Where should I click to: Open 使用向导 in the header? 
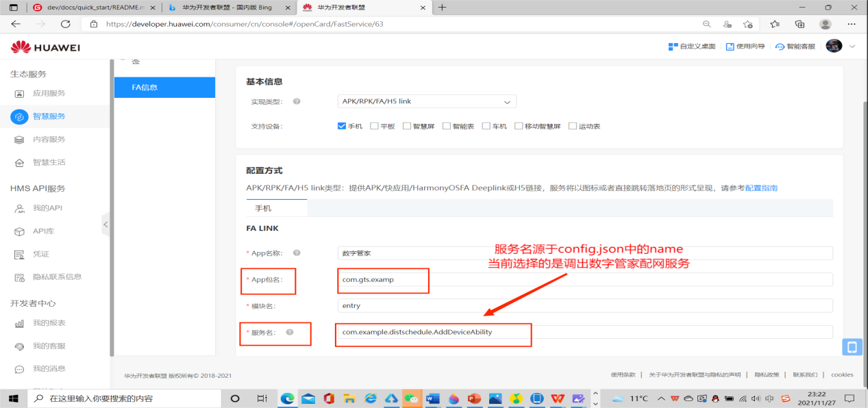[745, 47]
